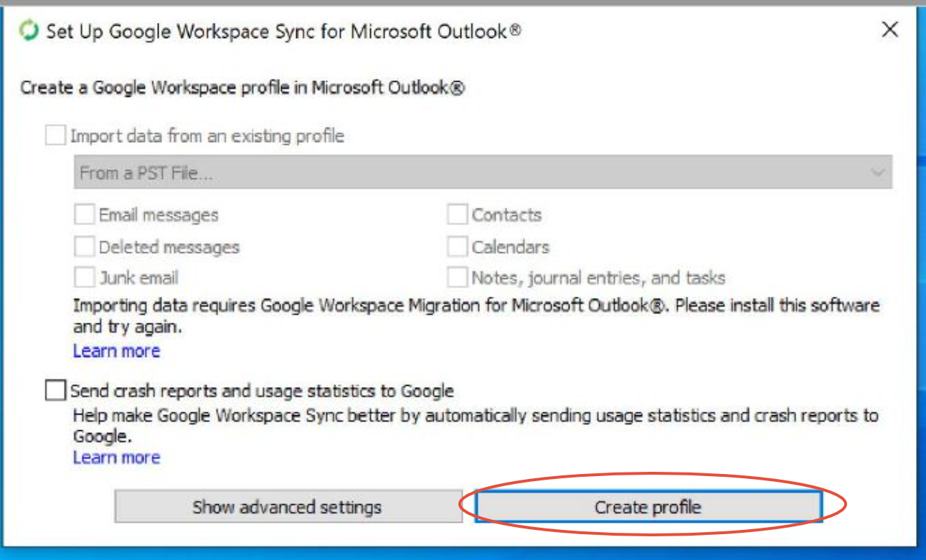This screenshot has width=926, height=560.
Task: Open Learn more link about importing data
Action: coord(116,351)
